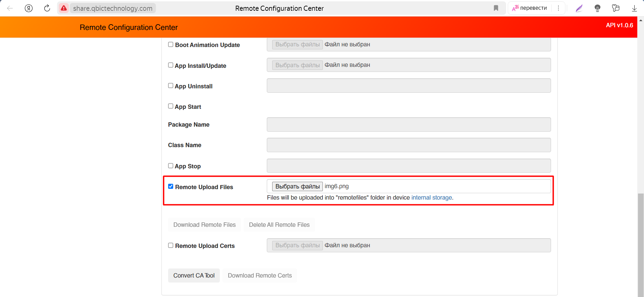Reload the page with refresh icon
The image size is (644, 297).
[x=47, y=8]
